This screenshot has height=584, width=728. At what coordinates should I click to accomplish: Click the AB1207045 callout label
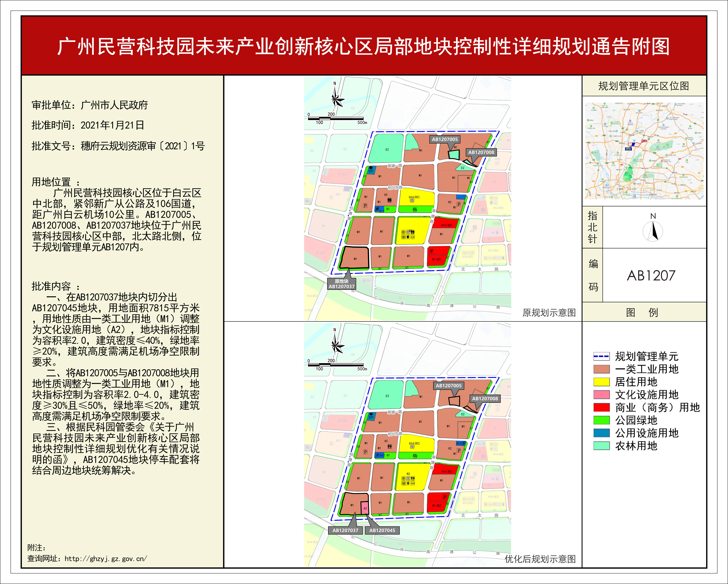coord(382,530)
